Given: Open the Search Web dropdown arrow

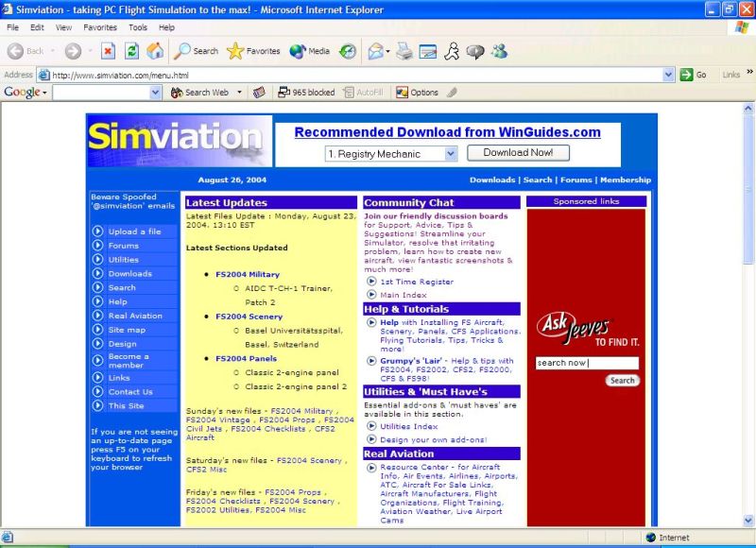Looking at the screenshot, I should pos(239,92).
